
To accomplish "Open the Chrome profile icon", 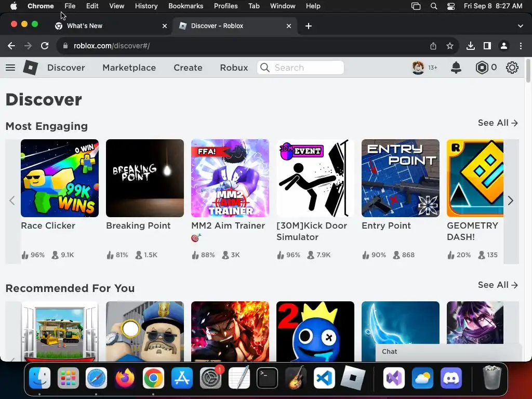I will [504, 46].
